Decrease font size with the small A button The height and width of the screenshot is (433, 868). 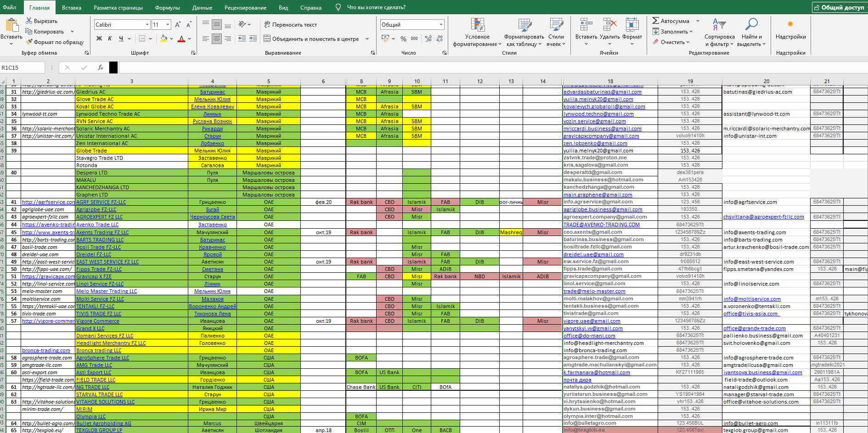click(189, 25)
